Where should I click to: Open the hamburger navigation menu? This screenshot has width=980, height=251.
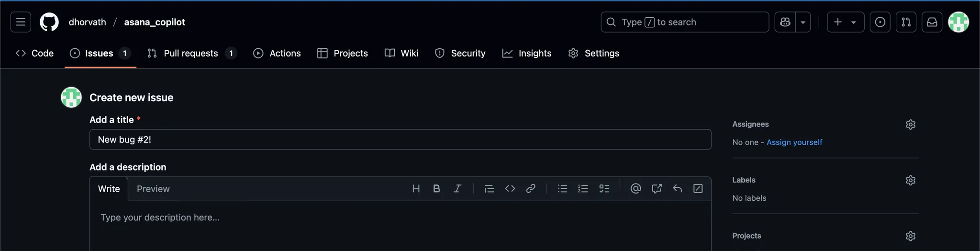pos(21,22)
